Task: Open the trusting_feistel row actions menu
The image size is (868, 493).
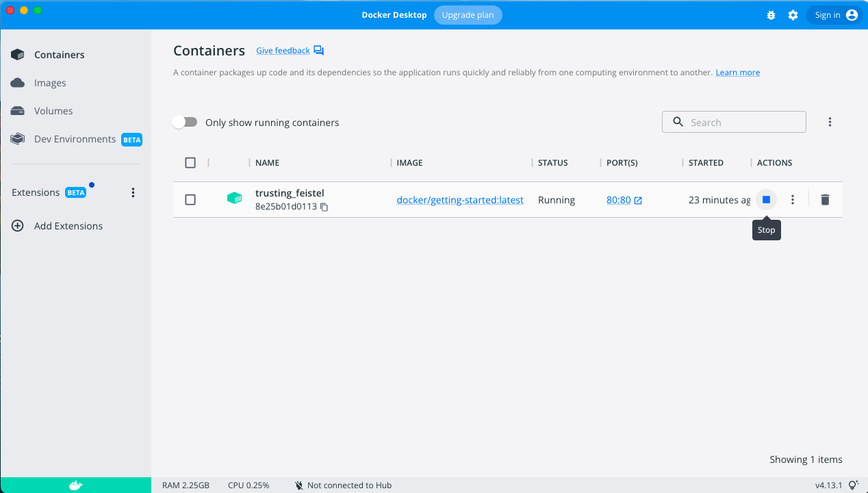Action: tap(793, 200)
